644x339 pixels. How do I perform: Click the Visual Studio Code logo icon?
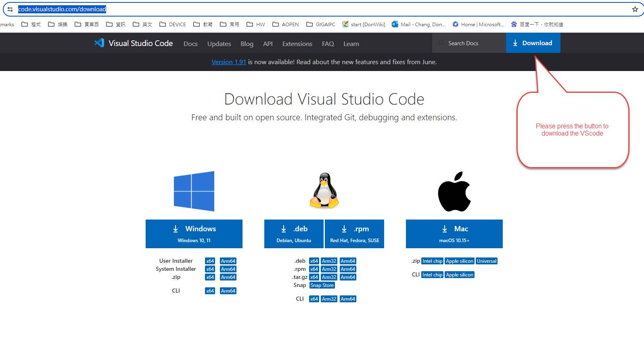coord(99,43)
